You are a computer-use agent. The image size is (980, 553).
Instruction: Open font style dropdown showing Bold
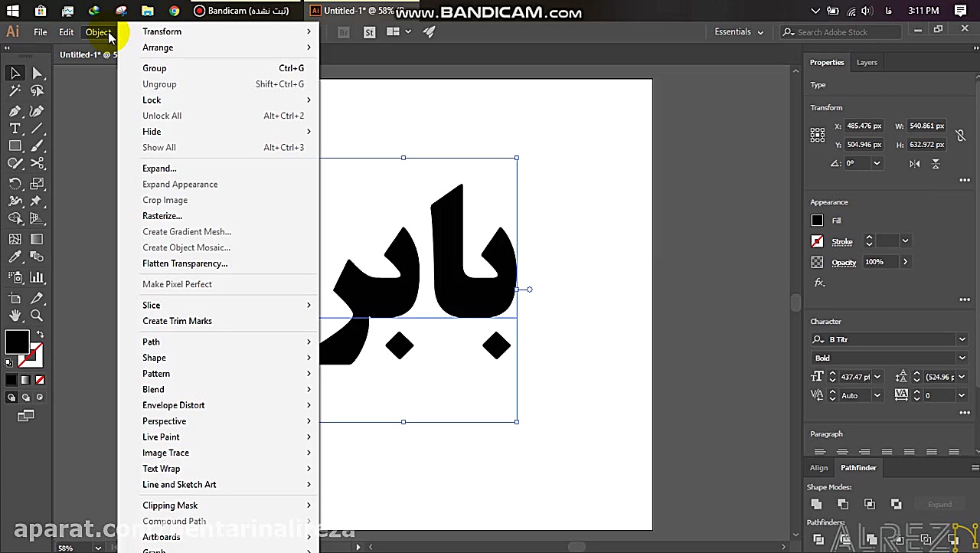[962, 358]
